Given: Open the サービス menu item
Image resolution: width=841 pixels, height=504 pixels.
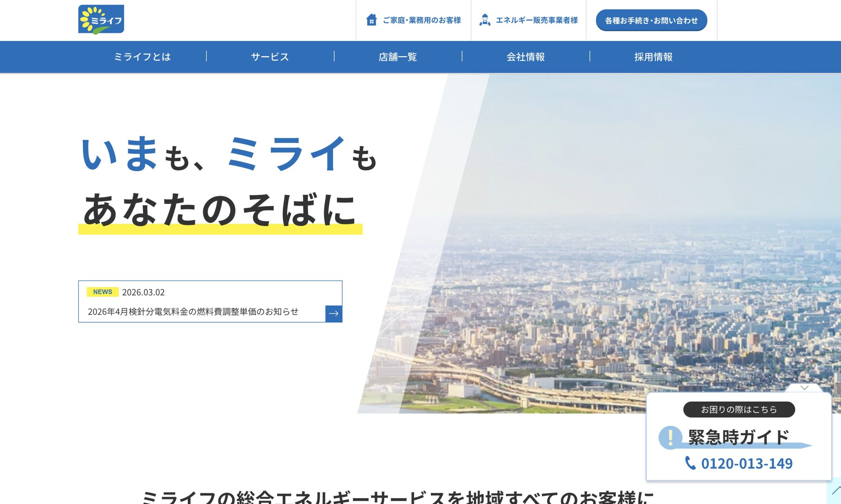Looking at the screenshot, I should pyautogui.click(x=270, y=57).
